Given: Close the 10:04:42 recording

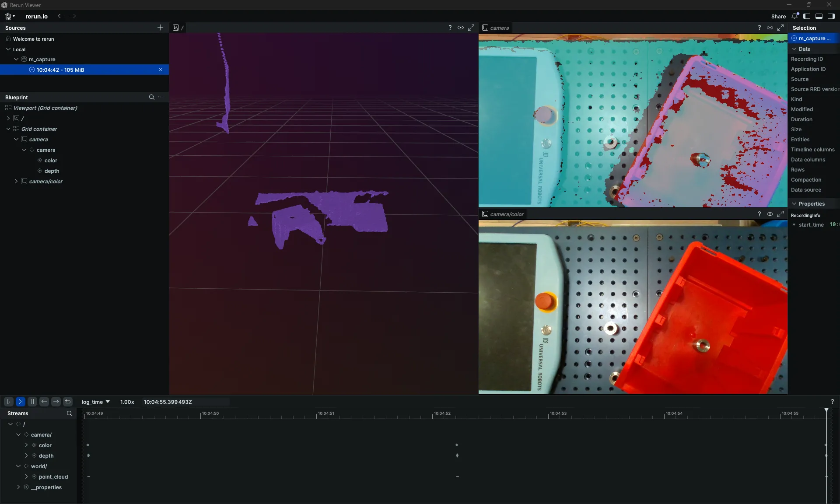Looking at the screenshot, I should click(x=161, y=70).
